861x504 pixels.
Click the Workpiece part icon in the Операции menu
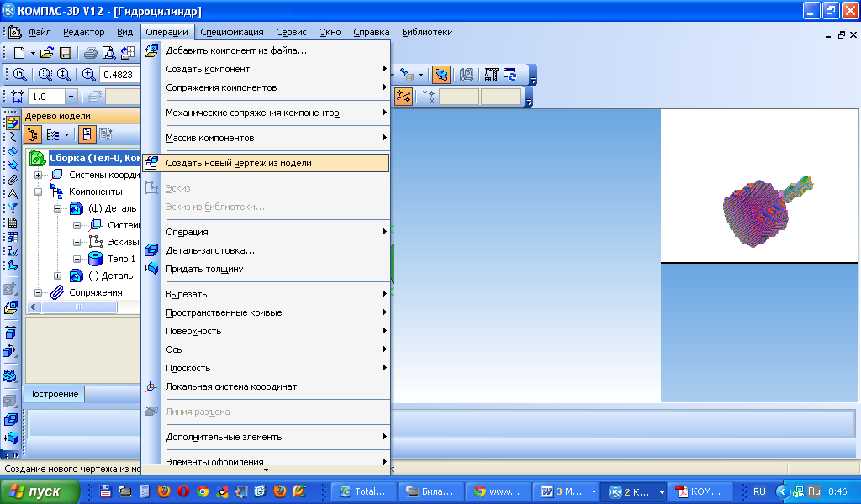151,250
